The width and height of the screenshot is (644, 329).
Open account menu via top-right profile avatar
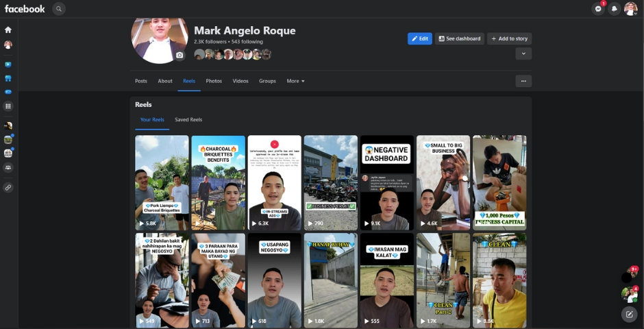631,9
